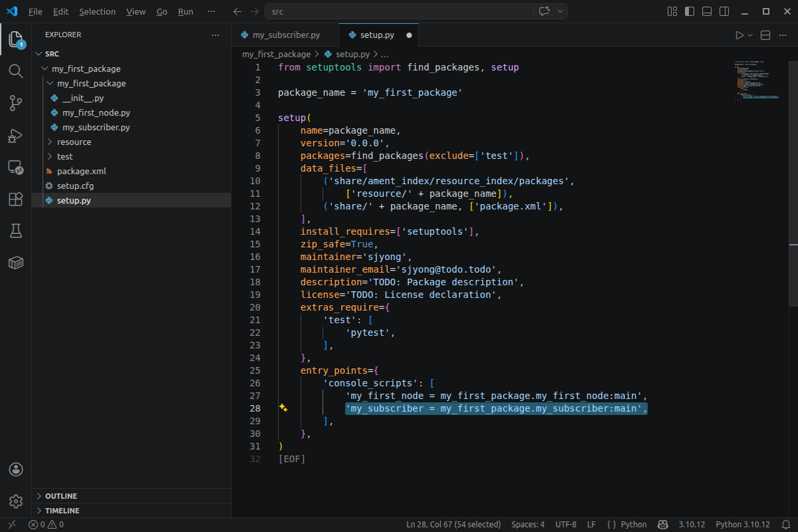The width and height of the screenshot is (798, 532).
Task: Open the Run and Debug view
Action: [16, 135]
